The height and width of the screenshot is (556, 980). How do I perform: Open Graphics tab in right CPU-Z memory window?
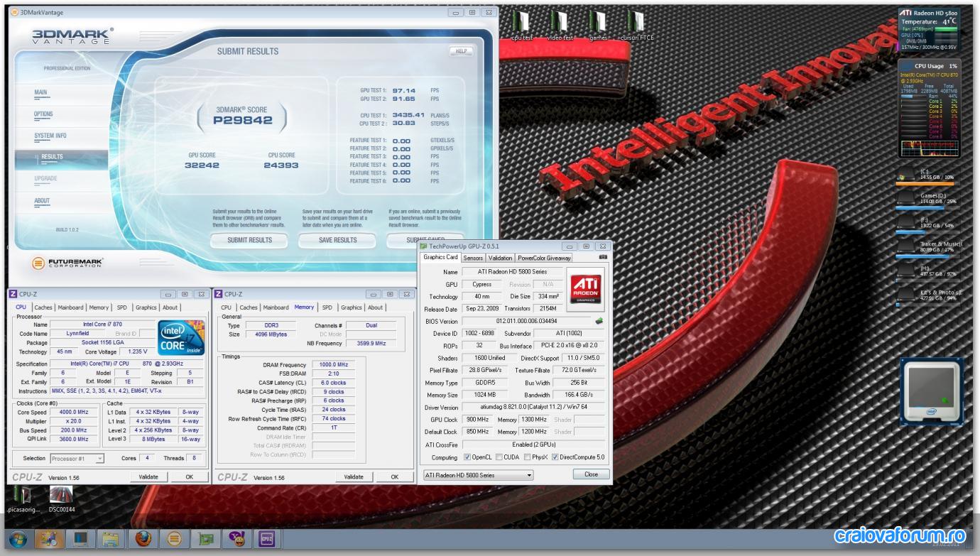pos(351,307)
